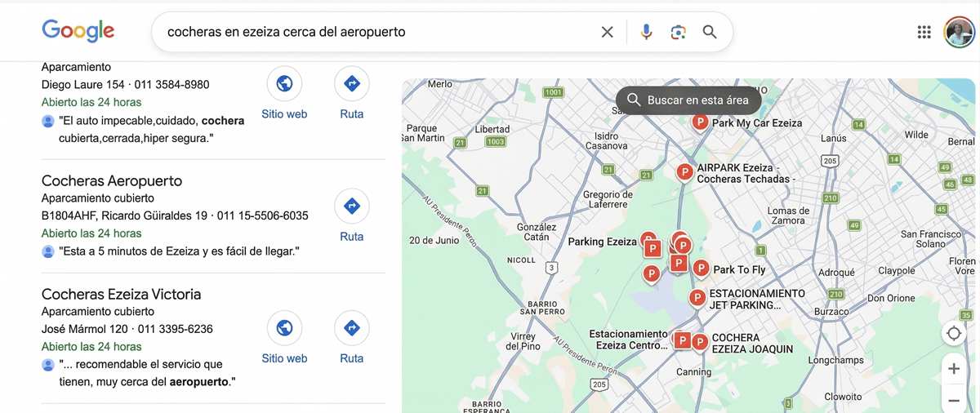The height and width of the screenshot is (413, 980).
Task: Select the Park My Car Ezeiza map pin
Action: 700,122
